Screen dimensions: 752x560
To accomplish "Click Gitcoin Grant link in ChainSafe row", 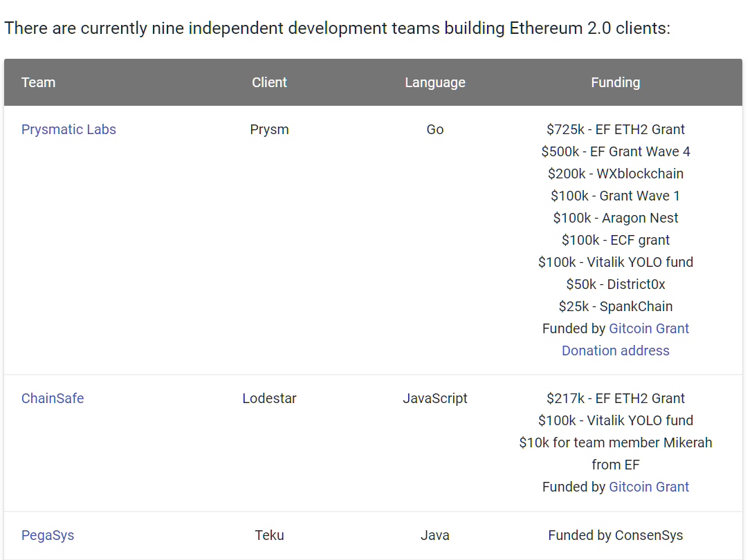I will click(x=649, y=487).
